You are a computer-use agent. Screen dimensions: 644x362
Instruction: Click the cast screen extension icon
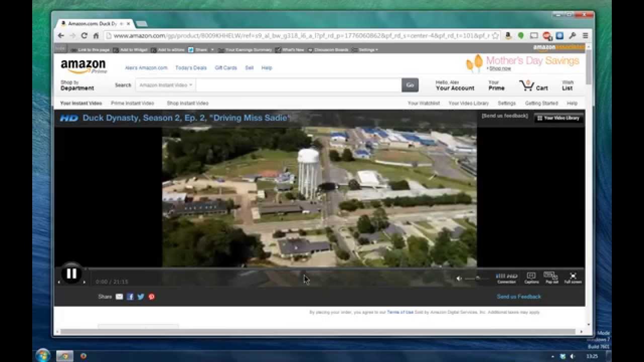click(x=534, y=36)
